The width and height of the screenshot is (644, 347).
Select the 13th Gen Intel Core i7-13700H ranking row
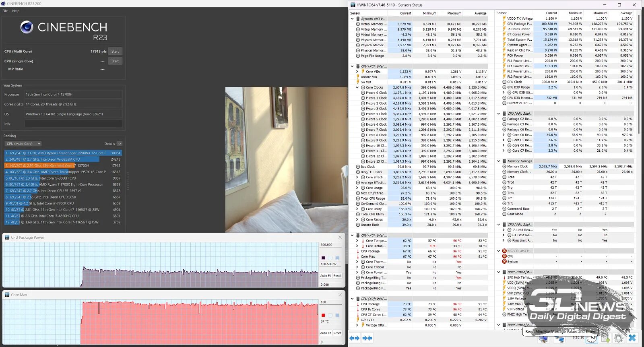63,165
